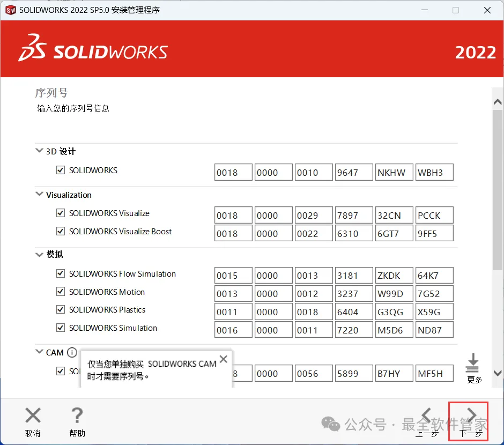Click CAM serial field MF5H
This screenshot has height=445, width=504.
pos(434,373)
